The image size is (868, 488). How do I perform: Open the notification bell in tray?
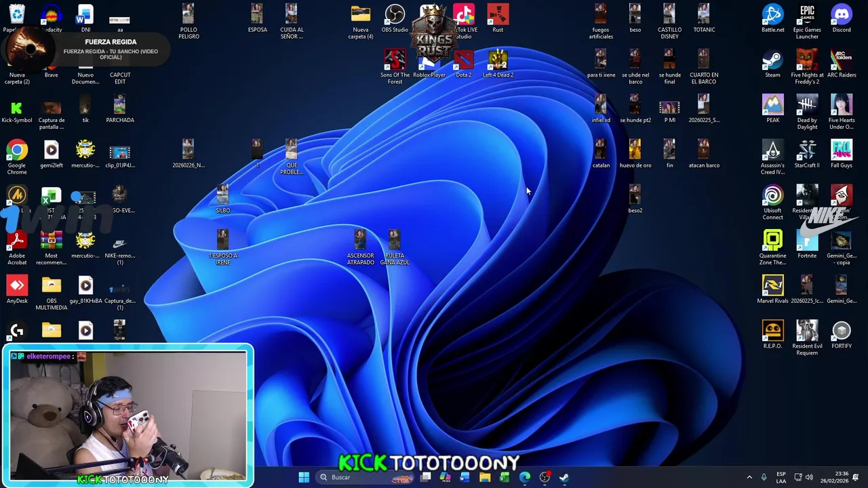(x=856, y=477)
